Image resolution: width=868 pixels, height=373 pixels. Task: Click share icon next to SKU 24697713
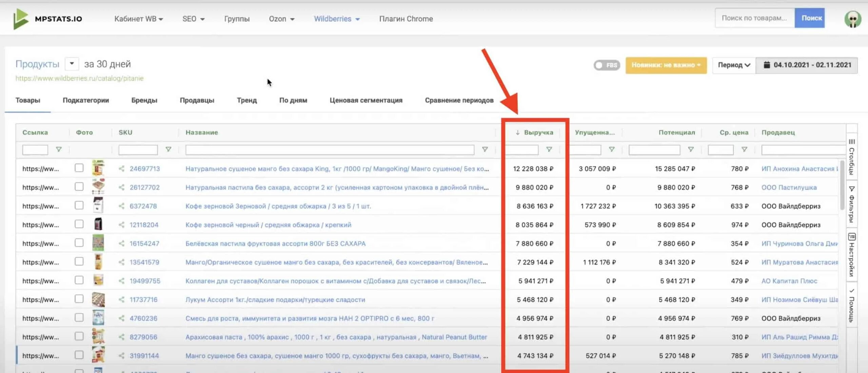(121, 169)
